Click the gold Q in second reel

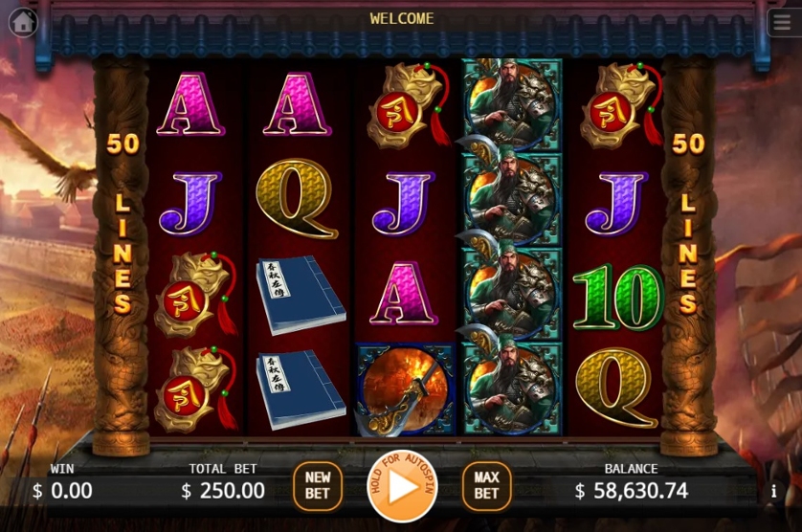pyautogui.click(x=298, y=199)
